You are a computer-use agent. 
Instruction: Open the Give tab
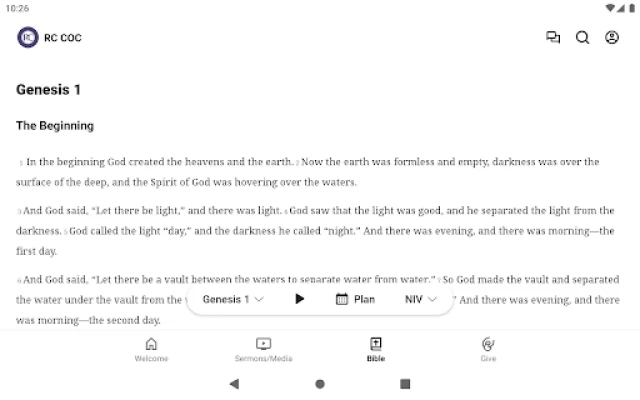click(488, 350)
